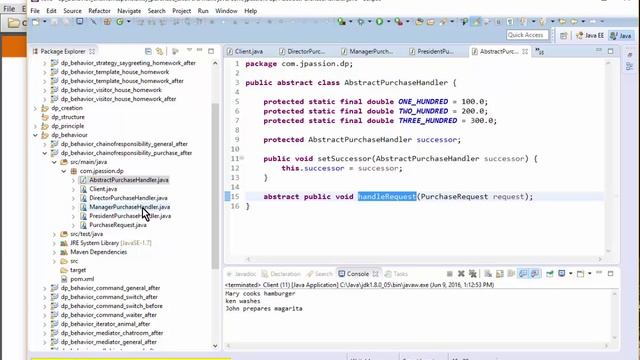Open the Open Console dropdown
The image size is (640, 360).
click(589, 273)
